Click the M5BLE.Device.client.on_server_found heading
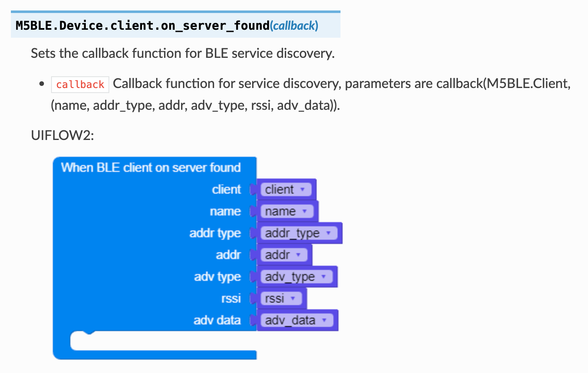This screenshot has width=588, height=373. click(142, 26)
